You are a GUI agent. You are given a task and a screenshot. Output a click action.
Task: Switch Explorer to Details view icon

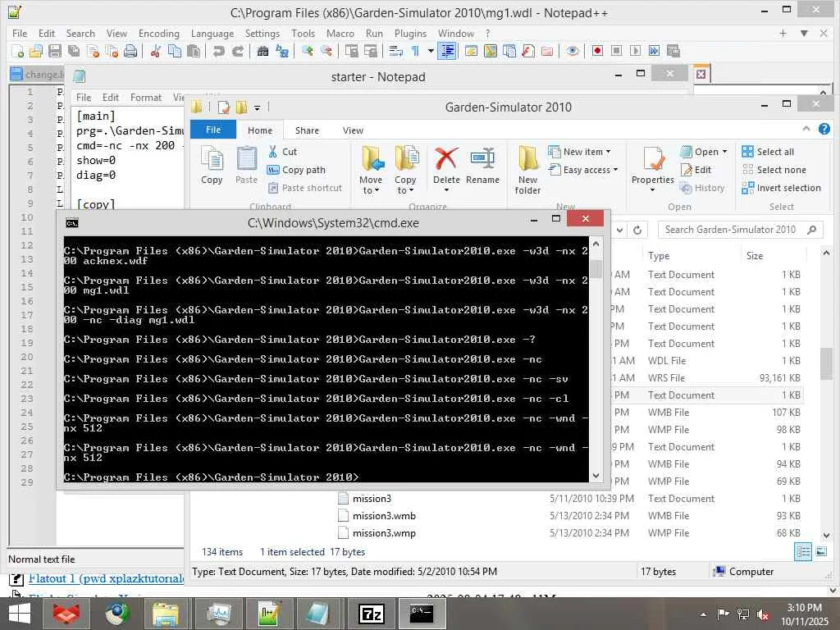(803, 551)
